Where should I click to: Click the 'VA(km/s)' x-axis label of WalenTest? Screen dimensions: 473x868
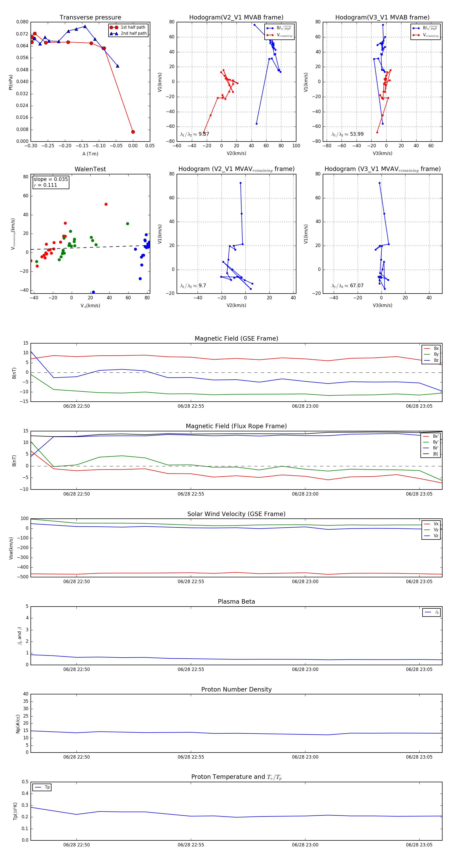(x=90, y=306)
